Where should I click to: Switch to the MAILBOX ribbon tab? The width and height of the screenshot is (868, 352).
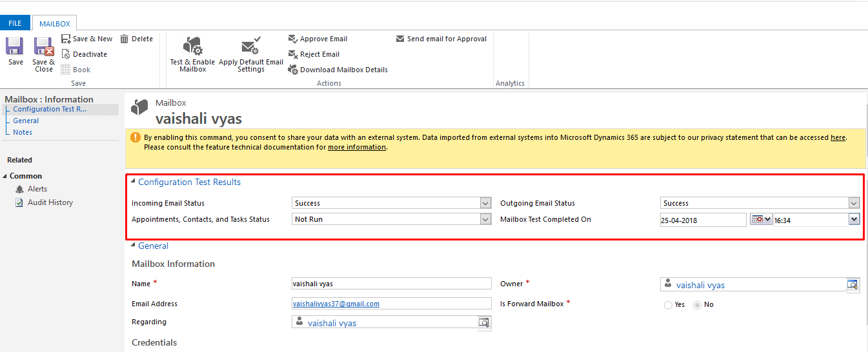coord(54,24)
